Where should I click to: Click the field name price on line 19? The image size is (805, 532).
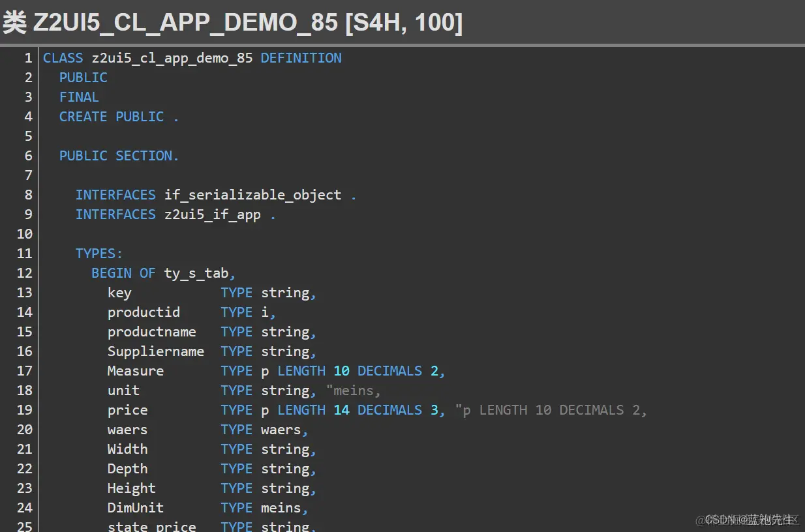click(x=128, y=410)
